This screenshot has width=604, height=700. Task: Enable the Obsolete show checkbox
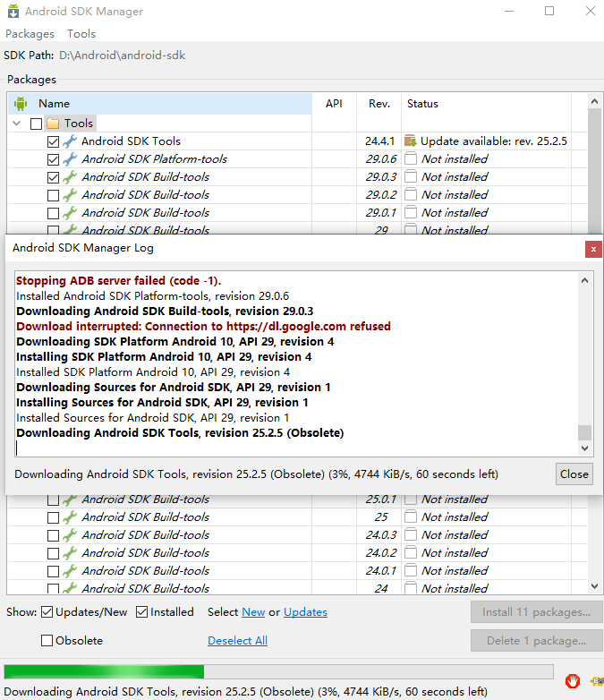[x=47, y=641]
